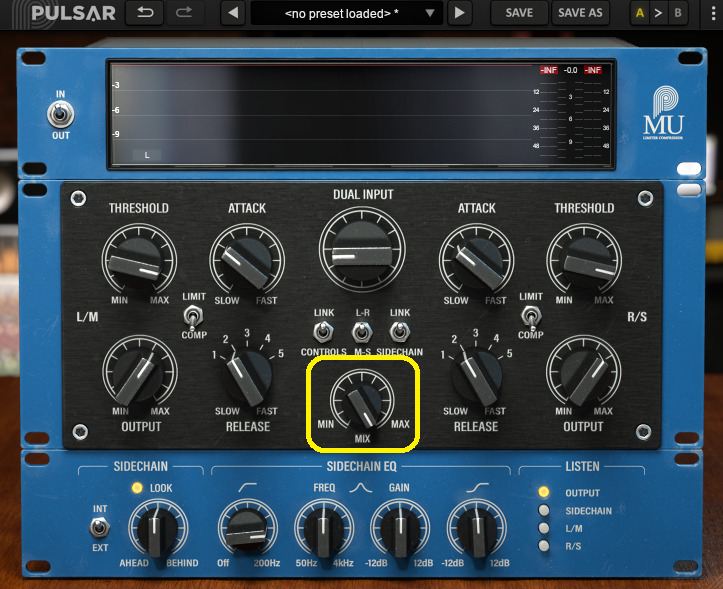Click the redo arrow icon
Image resolution: width=723 pixels, height=589 pixels.
click(x=184, y=12)
